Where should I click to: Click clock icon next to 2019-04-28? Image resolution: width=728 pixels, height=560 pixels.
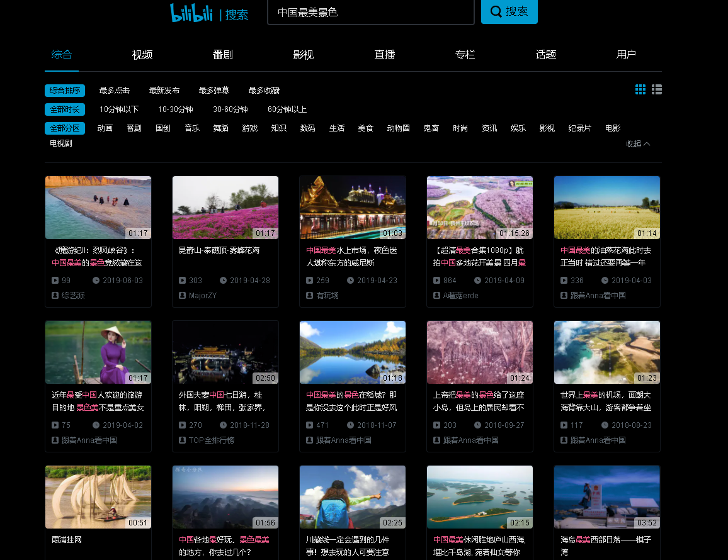point(223,281)
